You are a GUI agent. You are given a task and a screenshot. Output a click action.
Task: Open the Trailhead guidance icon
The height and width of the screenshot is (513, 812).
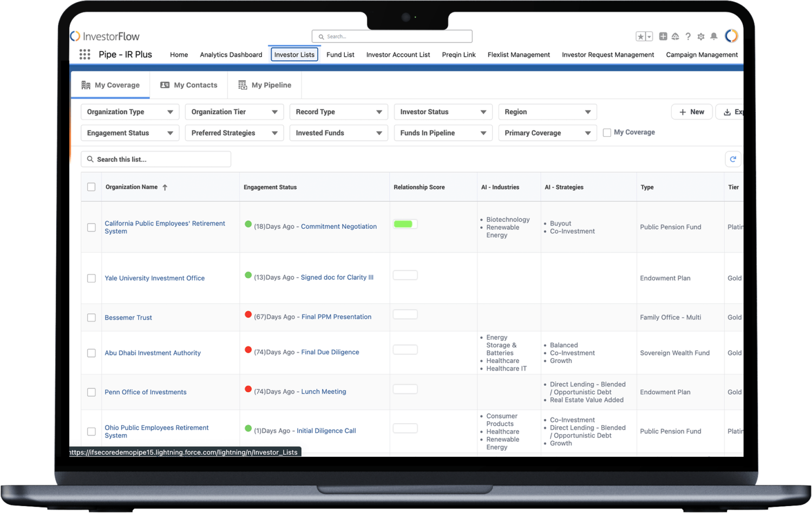pyautogui.click(x=675, y=36)
